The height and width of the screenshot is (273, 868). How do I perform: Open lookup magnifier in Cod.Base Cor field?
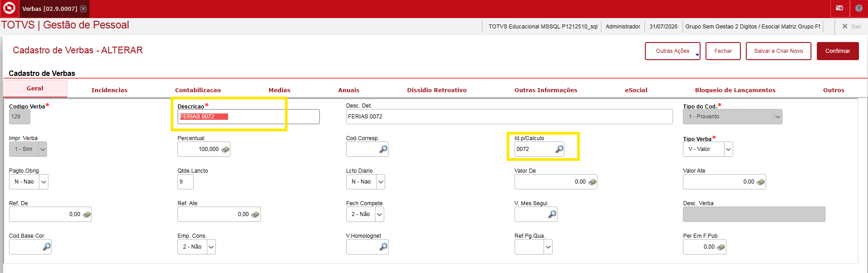coord(47,247)
